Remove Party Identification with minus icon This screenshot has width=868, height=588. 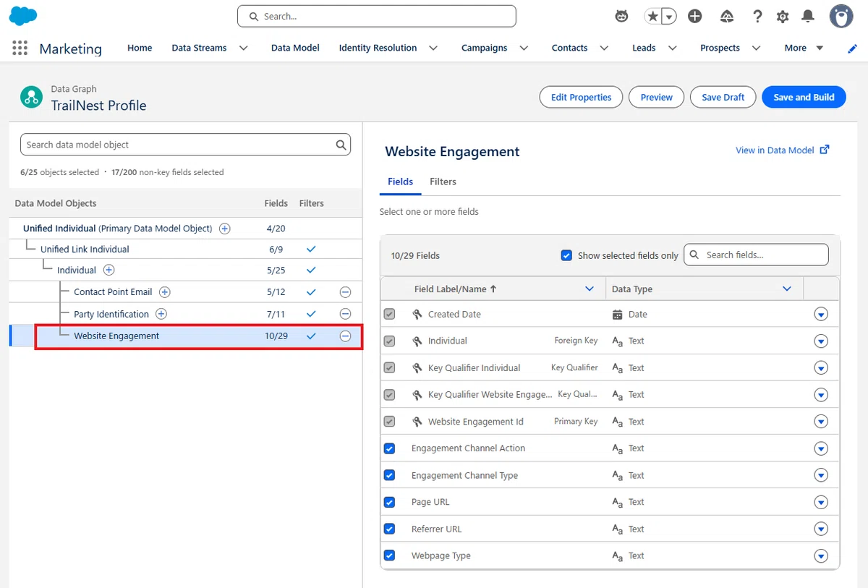click(345, 314)
